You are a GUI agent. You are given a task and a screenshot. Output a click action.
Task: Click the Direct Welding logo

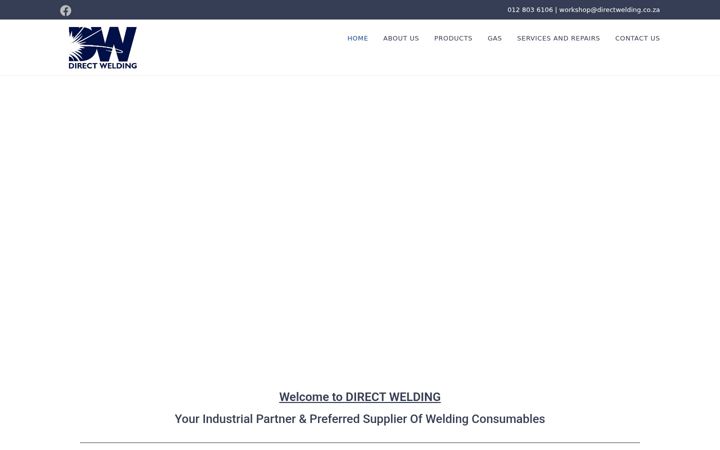point(102,48)
